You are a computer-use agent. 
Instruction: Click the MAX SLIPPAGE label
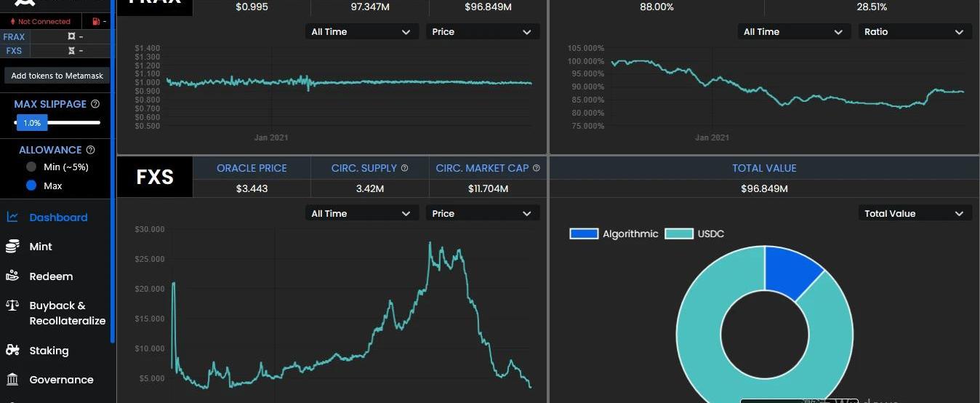pyautogui.click(x=50, y=104)
